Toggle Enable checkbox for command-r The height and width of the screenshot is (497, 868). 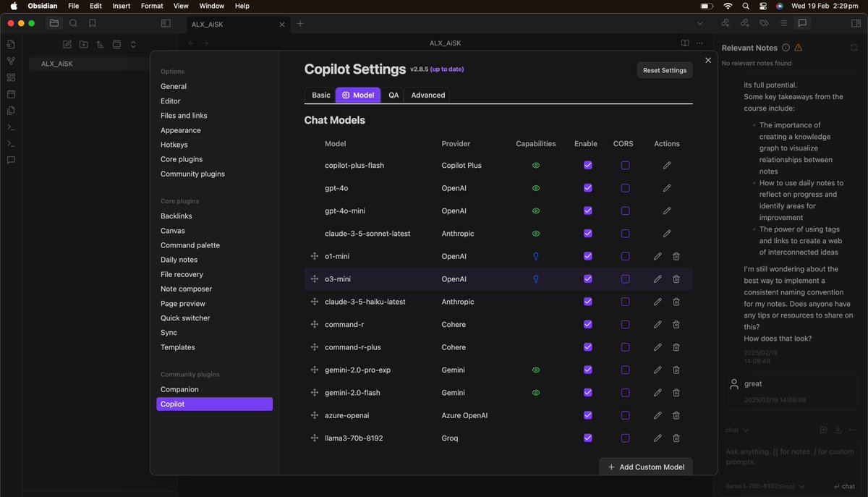[x=588, y=324]
